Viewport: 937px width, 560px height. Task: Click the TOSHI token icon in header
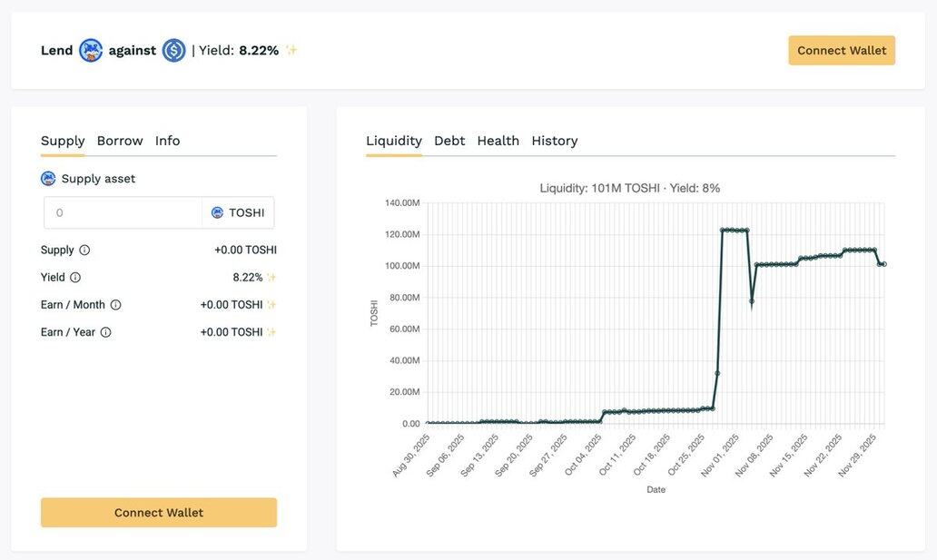(91, 51)
